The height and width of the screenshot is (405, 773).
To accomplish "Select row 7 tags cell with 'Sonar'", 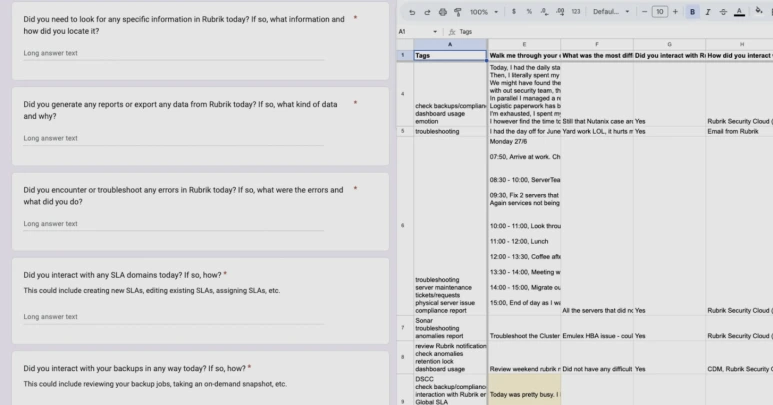I will point(450,328).
